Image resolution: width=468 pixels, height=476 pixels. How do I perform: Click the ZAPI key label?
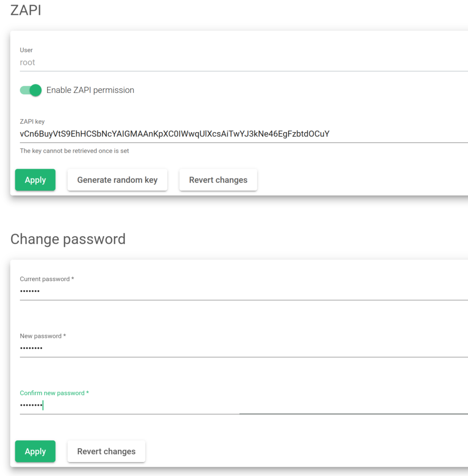point(32,122)
